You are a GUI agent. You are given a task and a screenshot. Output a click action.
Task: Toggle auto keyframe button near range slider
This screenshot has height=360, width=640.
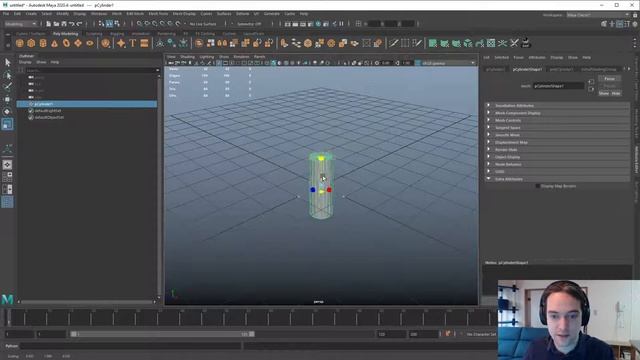point(448,334)
